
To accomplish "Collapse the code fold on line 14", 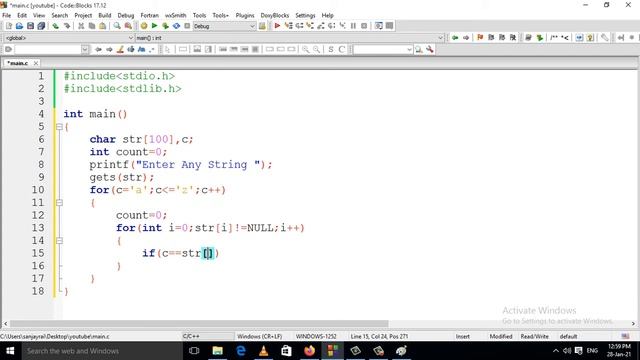I will [x=59, y=240].
